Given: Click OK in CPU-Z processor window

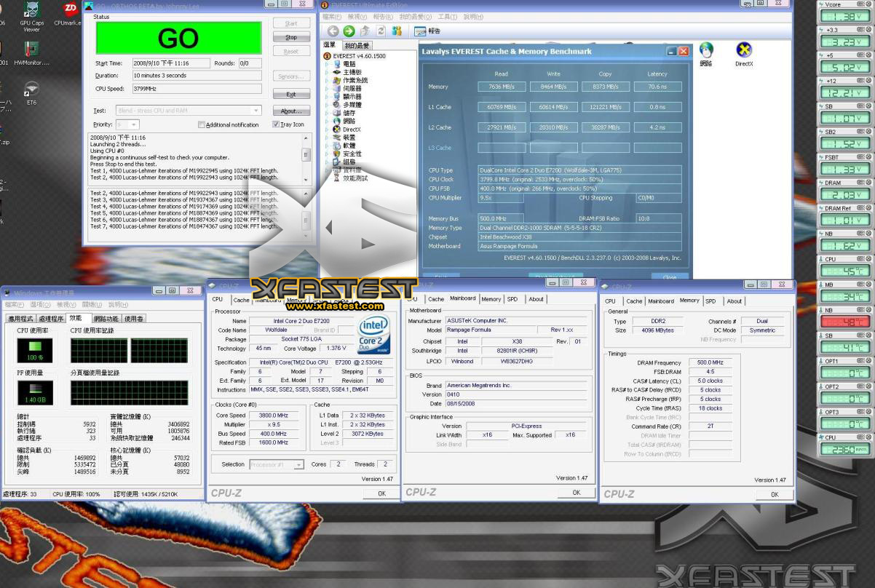Looking at the screenshot, I should (381, 493).
